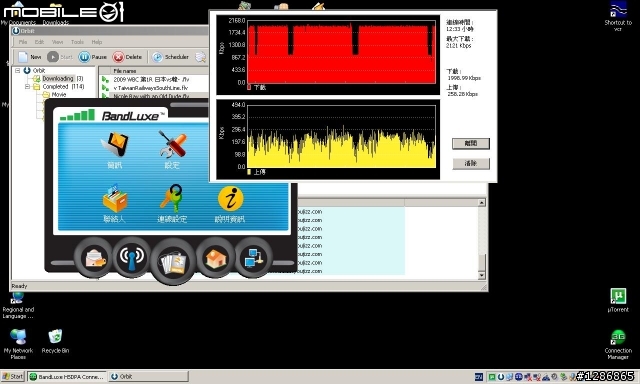The image size is (640, 384).
Task: Click BandLuxe bottom mail envelope button
Action: click(95, 257)
